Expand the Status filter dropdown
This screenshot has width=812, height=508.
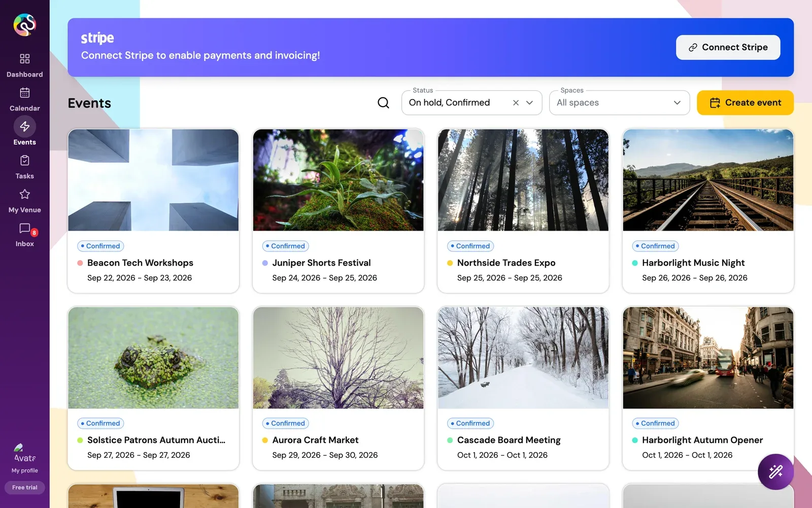click(530, 103)
